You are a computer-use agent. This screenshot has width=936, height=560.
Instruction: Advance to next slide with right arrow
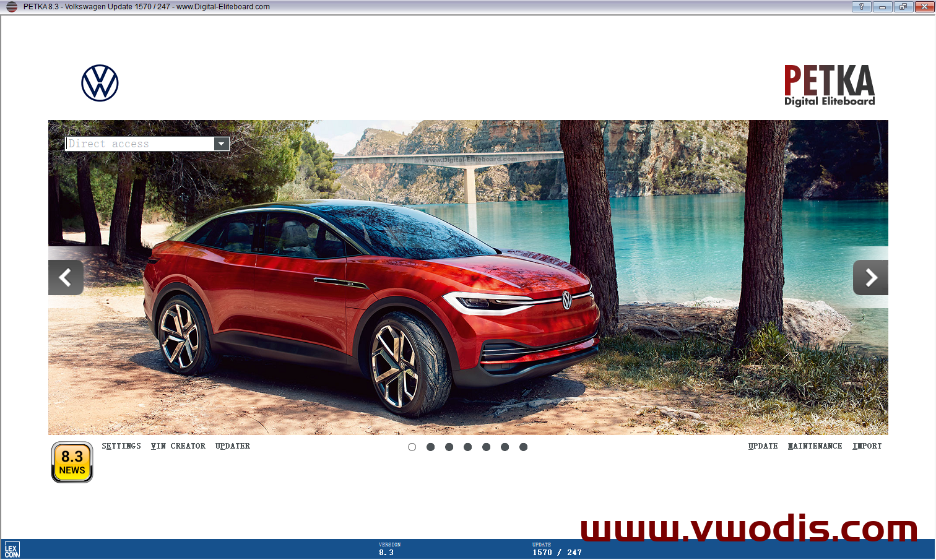[x=870, y=277]
